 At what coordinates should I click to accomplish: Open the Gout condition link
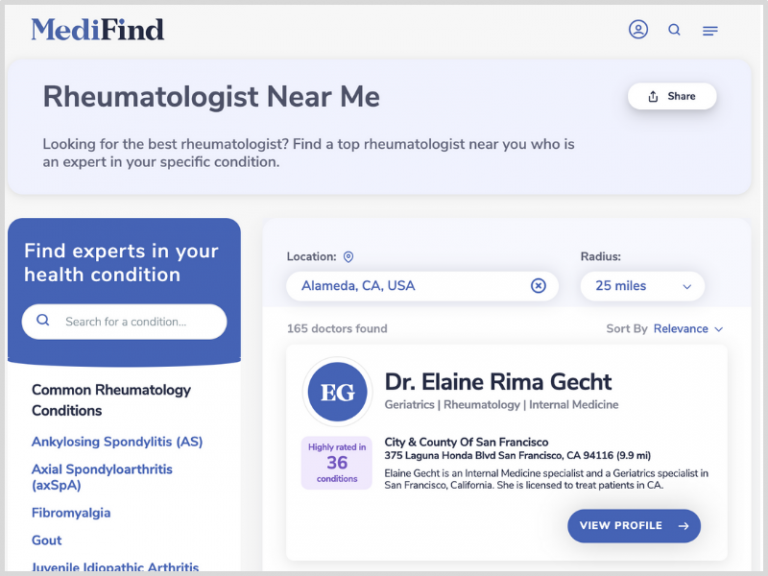(47, 540)
